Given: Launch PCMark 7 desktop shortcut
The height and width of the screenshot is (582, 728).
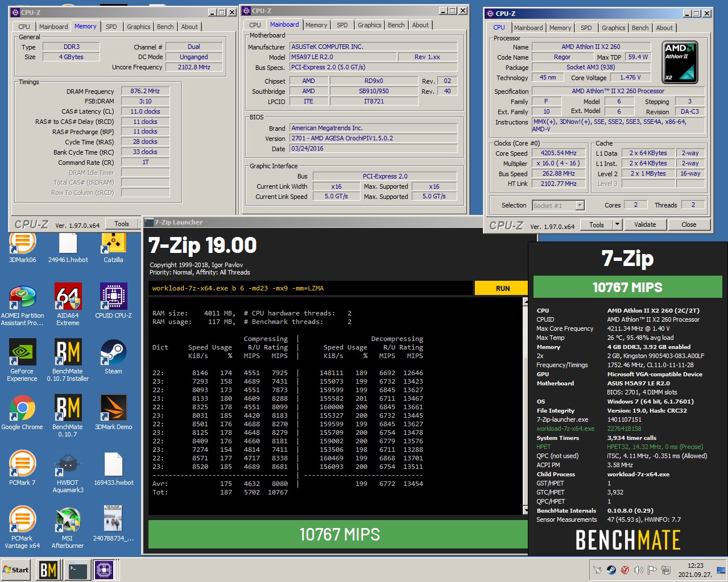Looking at the screenshot, I should click(x=22, y=468).
